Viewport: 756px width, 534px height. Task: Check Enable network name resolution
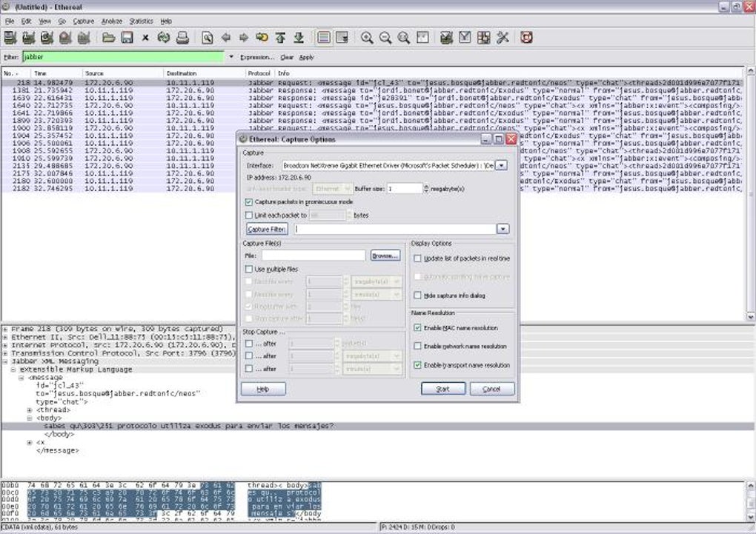click(417, 346)
